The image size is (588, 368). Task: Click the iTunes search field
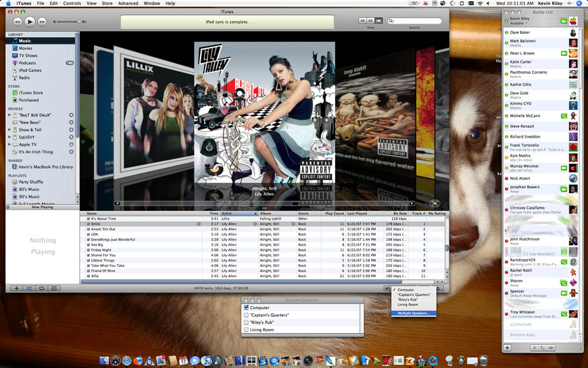click(x=415, y=21)
